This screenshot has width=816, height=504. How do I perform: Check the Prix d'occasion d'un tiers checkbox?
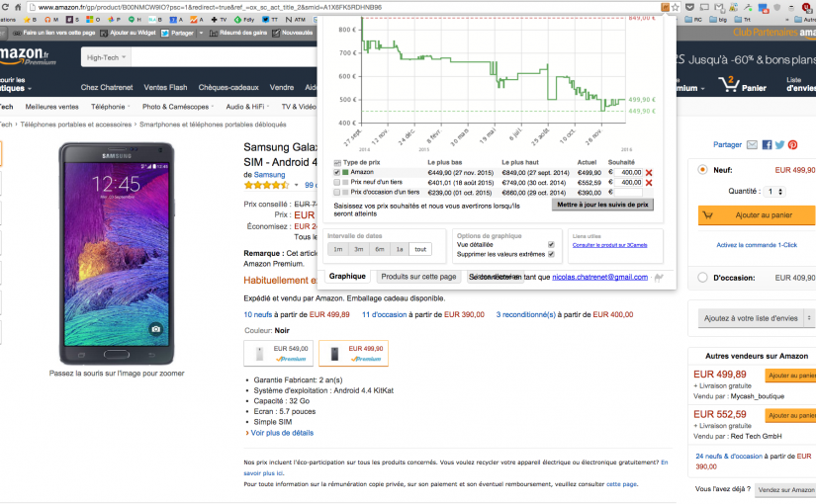click(337, 193)
